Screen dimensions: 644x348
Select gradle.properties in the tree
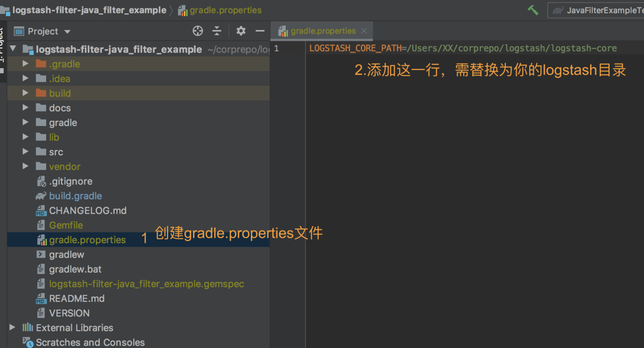[x=87, y=240]
